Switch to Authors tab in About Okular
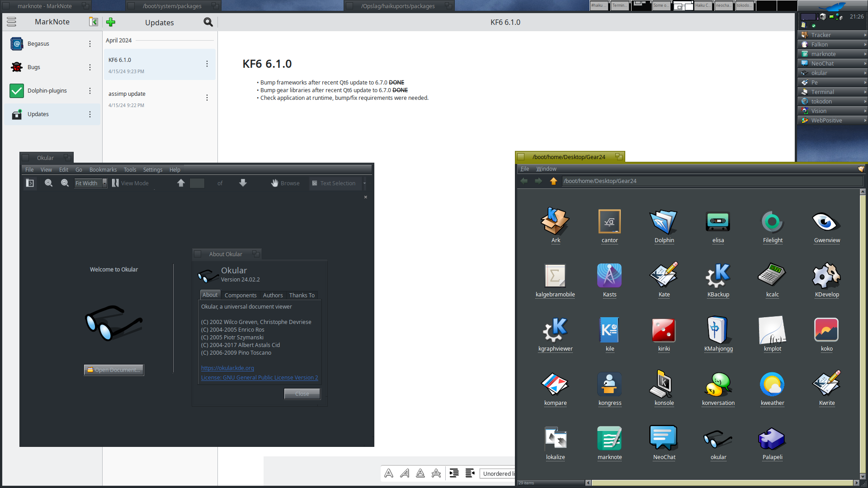The height and width of the screenshot is (488, 868). [x=273, y=295]
